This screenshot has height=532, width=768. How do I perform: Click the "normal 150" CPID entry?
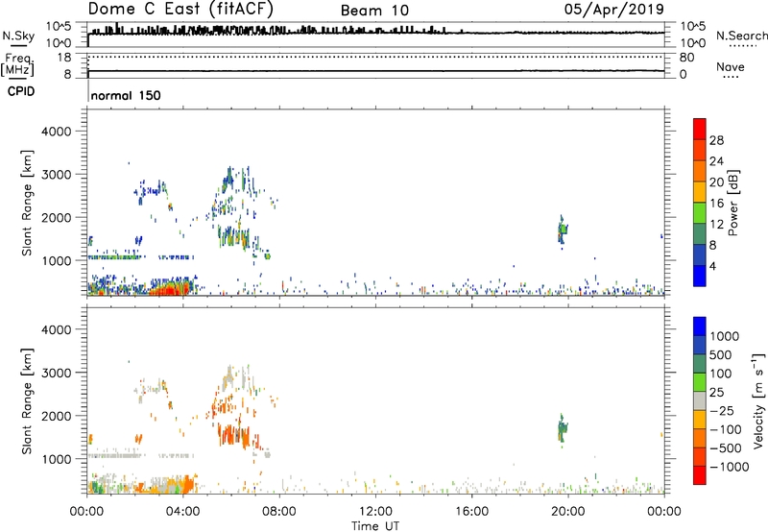click(x=126, y=95)
